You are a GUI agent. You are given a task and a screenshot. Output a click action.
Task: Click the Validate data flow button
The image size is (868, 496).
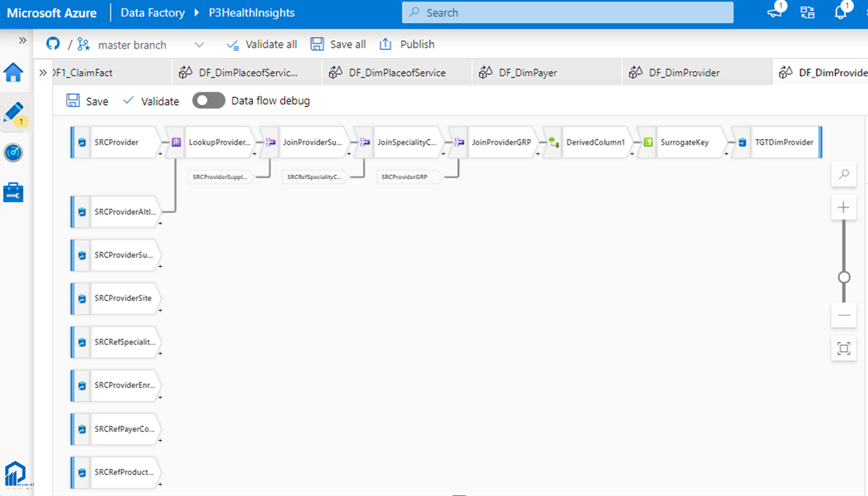tap(151, 101)
